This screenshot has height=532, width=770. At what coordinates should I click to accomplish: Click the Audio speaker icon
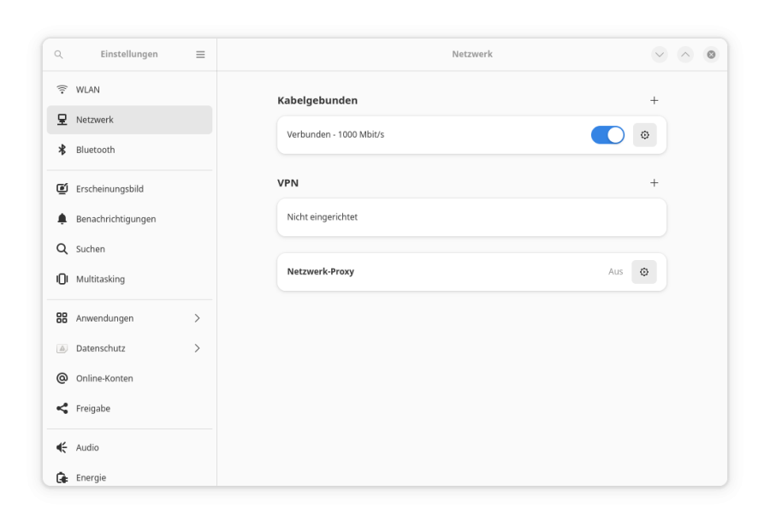pyautogui.click(x=62, y=447)
